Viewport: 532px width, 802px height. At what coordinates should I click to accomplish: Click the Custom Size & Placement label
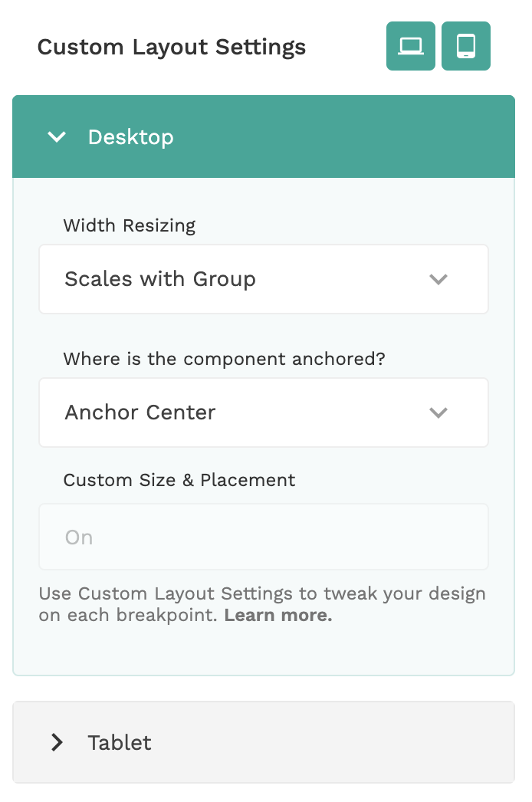point(179,480)
